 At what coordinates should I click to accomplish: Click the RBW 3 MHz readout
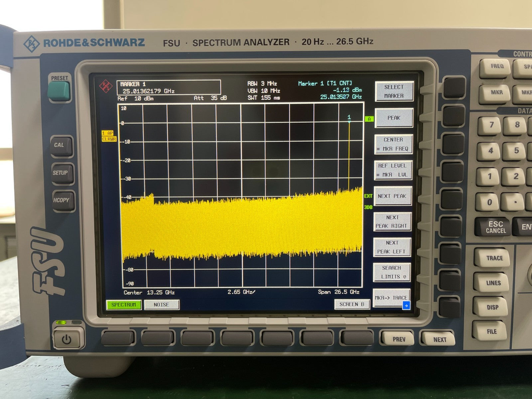point(262,84)
